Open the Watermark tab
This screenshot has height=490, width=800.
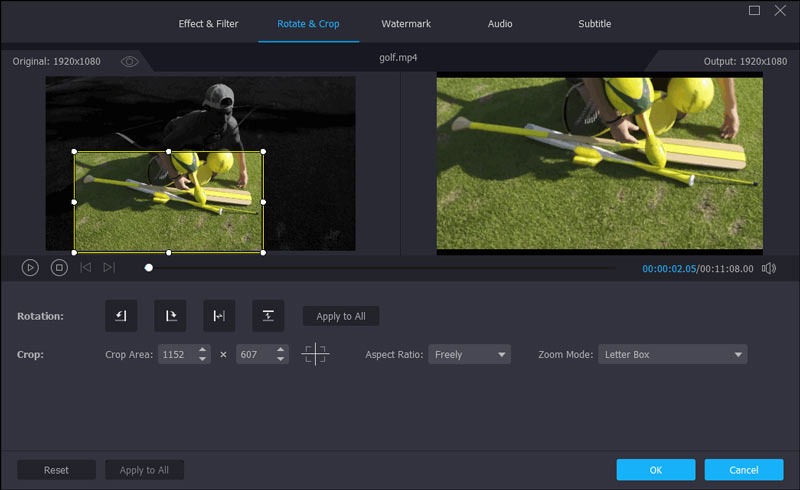click(x=406, y=23)
